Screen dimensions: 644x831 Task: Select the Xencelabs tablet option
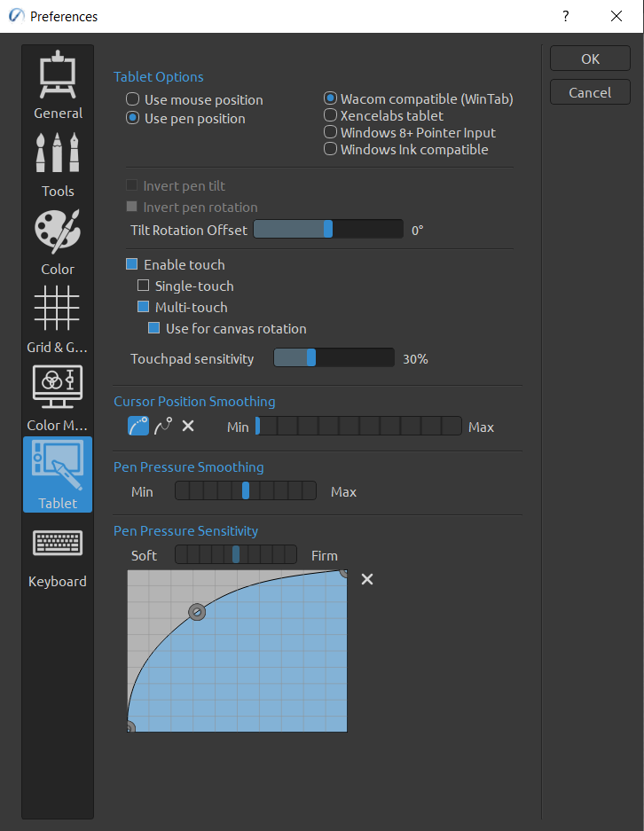pyautogui.click(x=330, y=115)
